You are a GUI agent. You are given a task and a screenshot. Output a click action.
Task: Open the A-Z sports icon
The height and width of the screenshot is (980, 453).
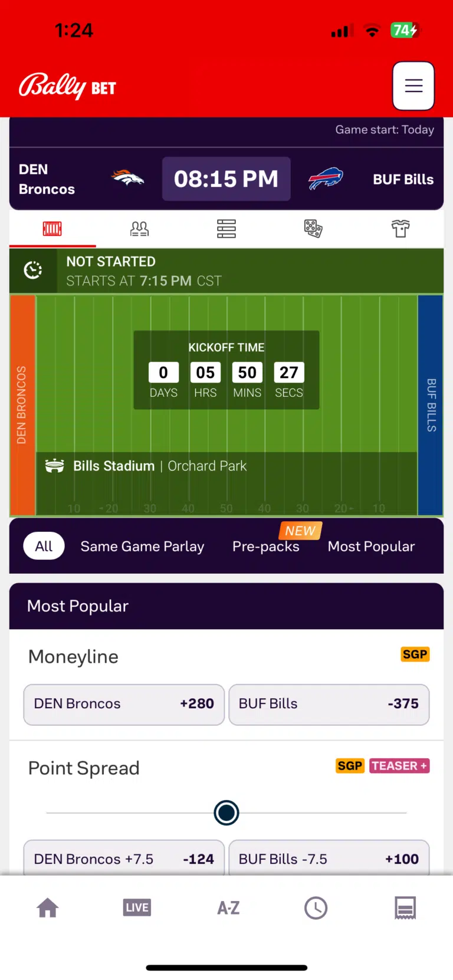[x=228, y=907]
